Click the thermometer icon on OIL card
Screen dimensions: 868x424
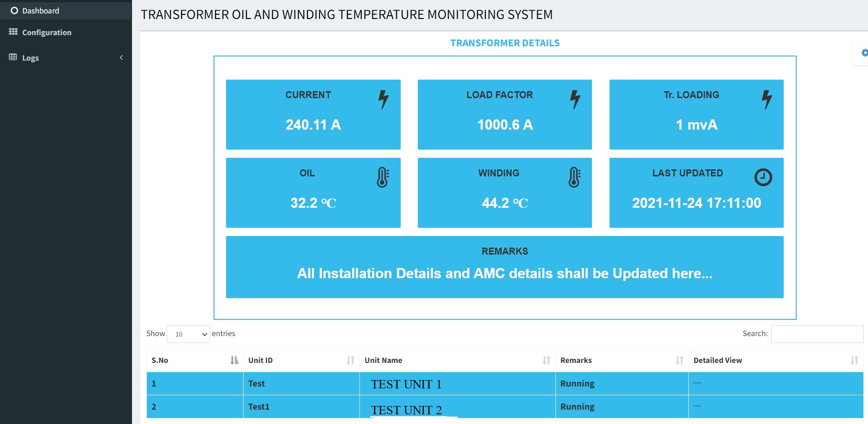point(383,177)
